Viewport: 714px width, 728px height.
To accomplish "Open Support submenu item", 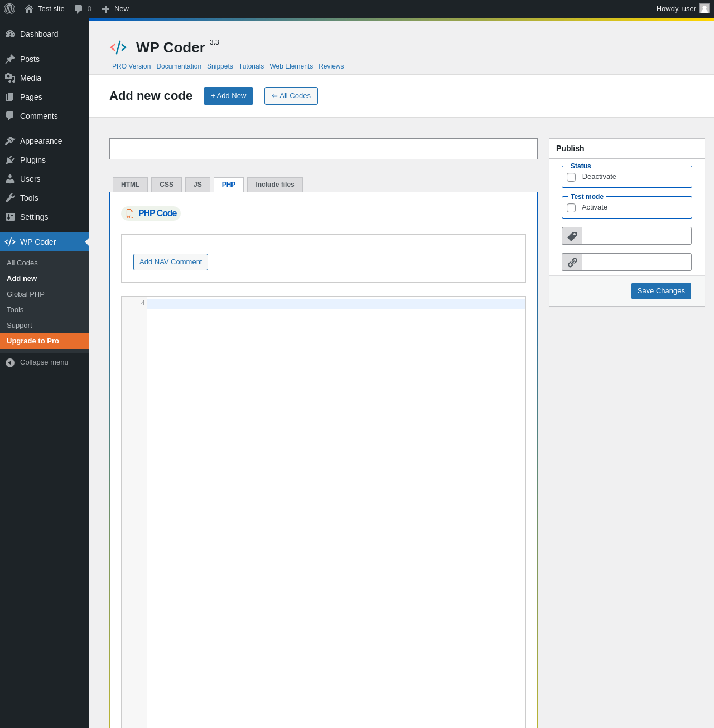I will coord(45,326).
